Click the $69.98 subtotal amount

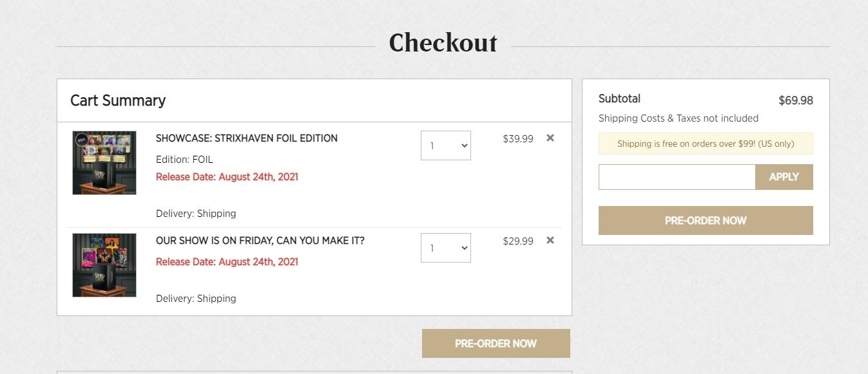pos(796,100)
